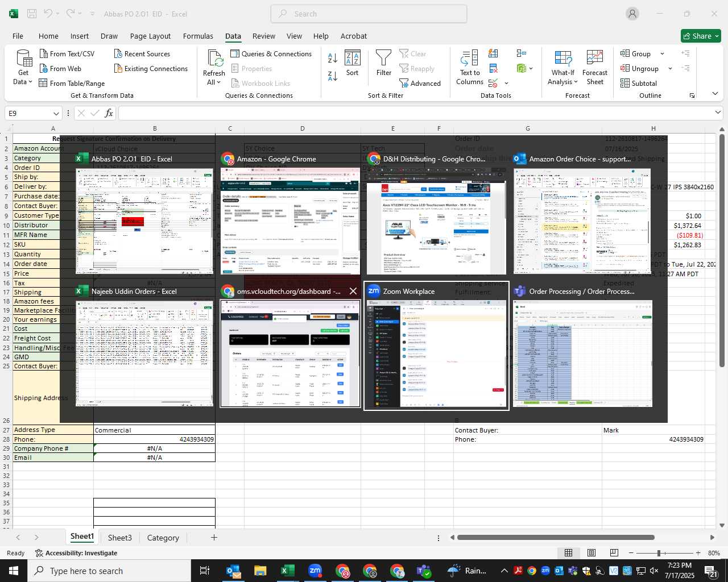Switch to the Formulas ribbon tab

[198, 36]
